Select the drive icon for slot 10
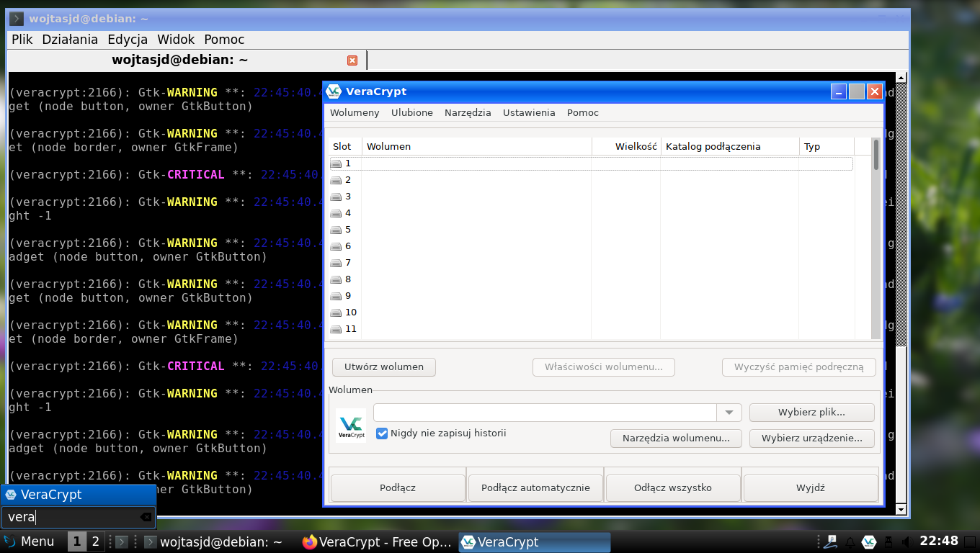This screenshot has height=553, width=980. point(336,313)
